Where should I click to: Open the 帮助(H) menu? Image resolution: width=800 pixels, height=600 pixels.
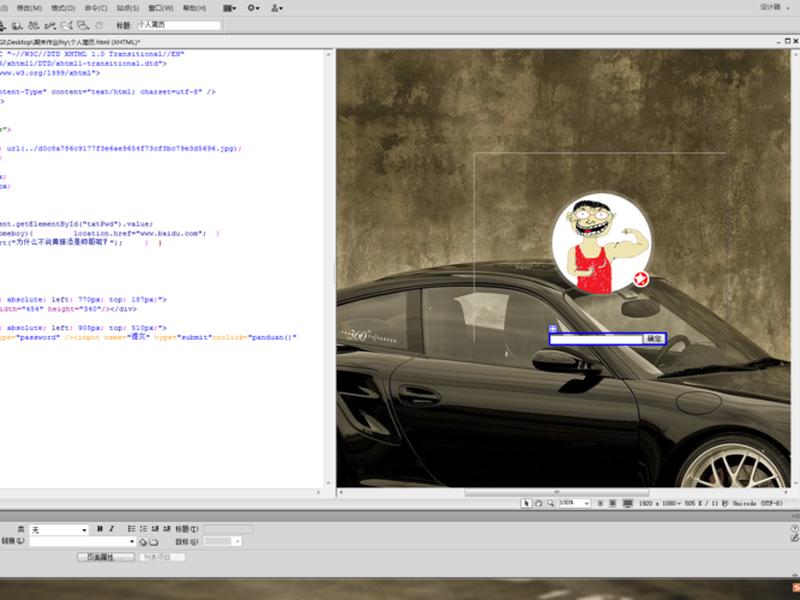tap(194, 8)
